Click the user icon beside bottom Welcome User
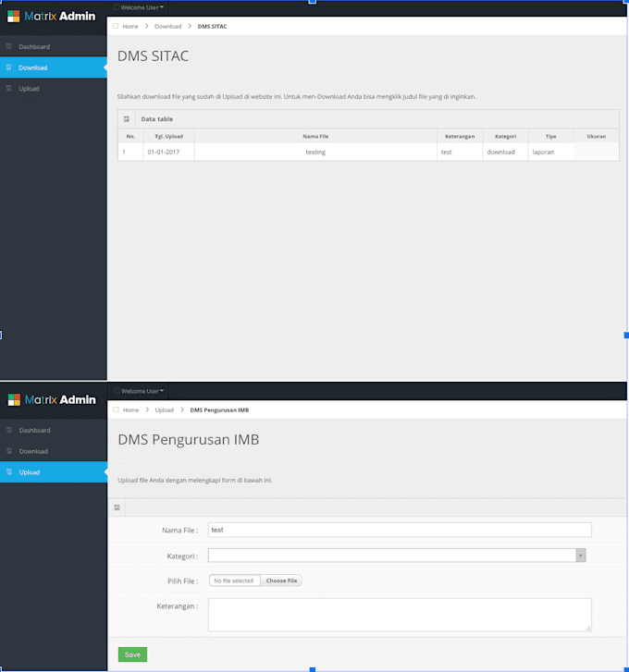The width and height of the screenshot is (629, 672). (117, 391)
